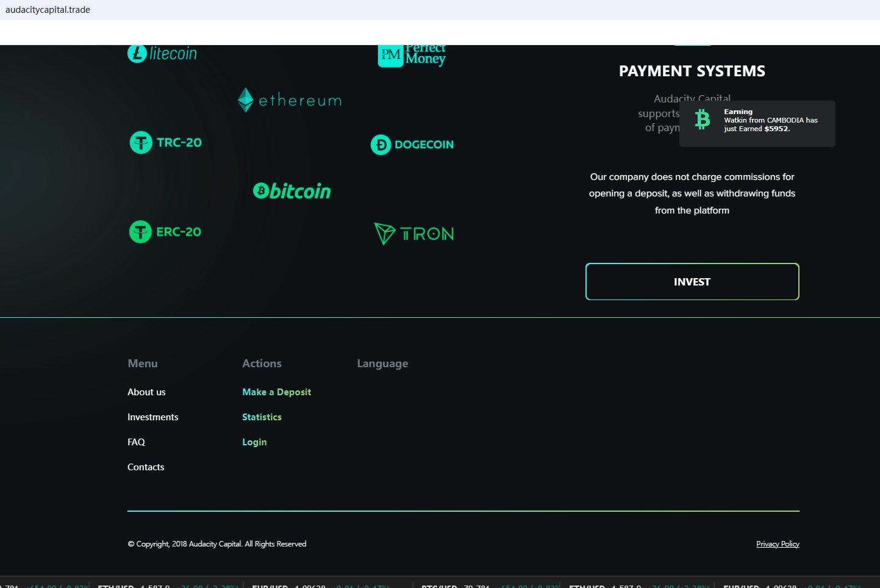Click the PAYMENT SYSTEMS heading
The height and width of the screenshot is (588, 880).
tap(692, 71)
